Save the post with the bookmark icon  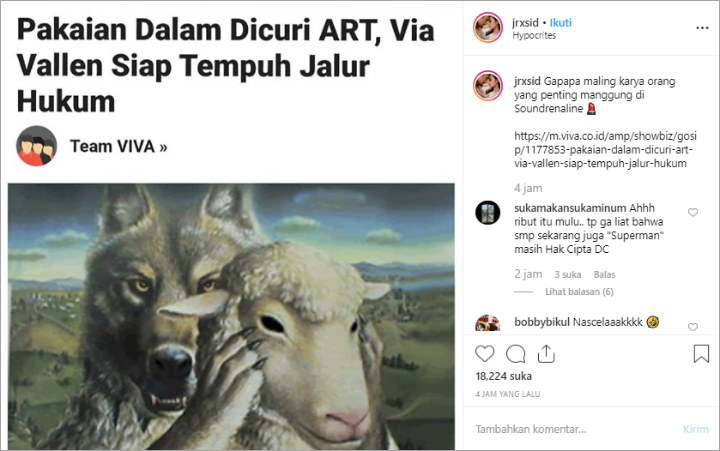701,354
